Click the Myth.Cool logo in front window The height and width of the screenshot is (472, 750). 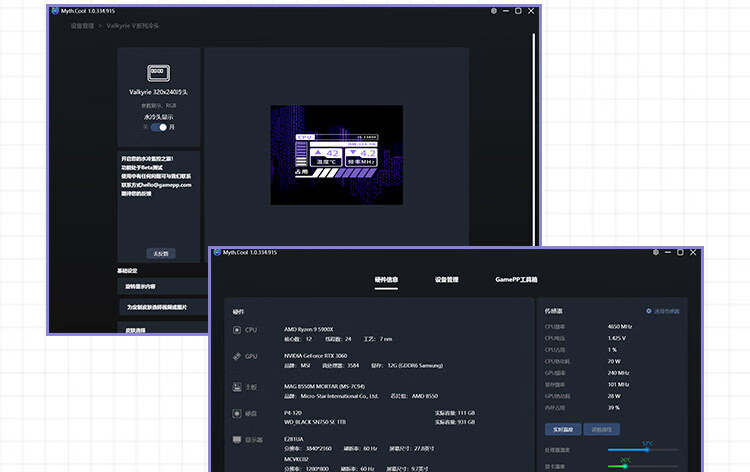point(217,252)
